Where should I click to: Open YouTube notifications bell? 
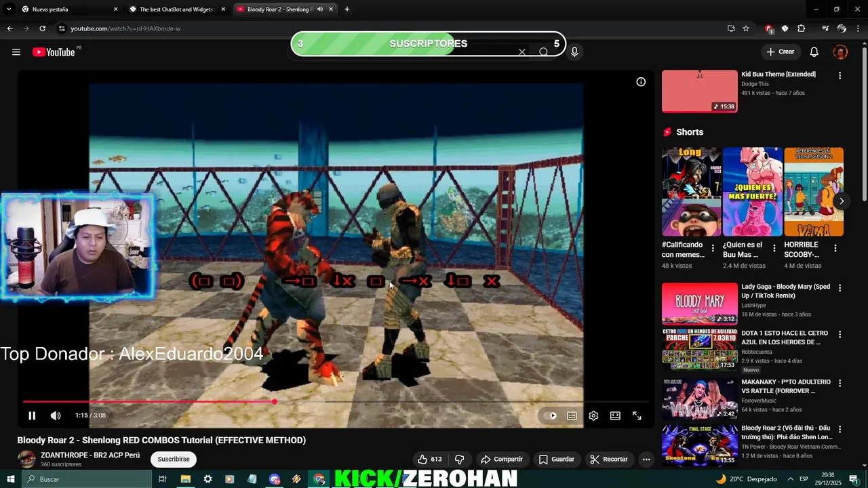click(814, 52)
